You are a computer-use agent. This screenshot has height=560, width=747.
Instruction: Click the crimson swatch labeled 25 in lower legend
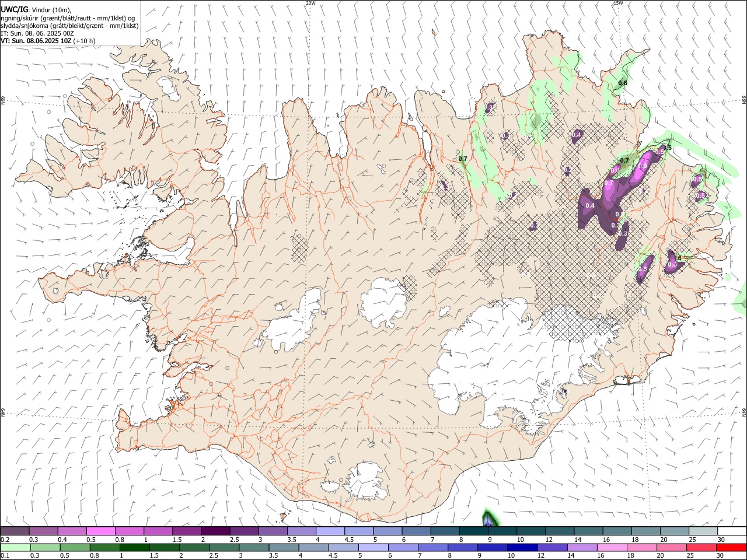[x=701, y=548]
